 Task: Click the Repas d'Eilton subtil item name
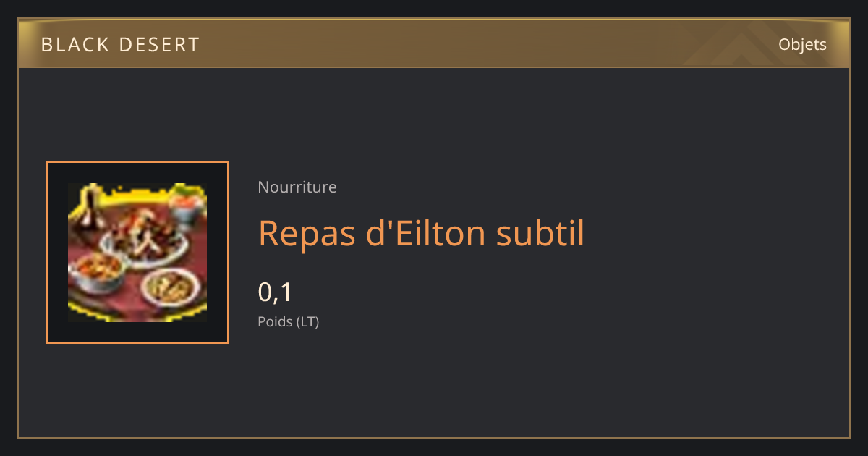point(421,233)
